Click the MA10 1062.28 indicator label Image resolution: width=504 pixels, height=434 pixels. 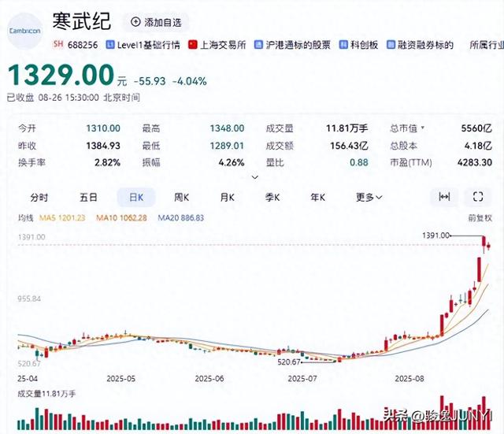click(121, 218)
